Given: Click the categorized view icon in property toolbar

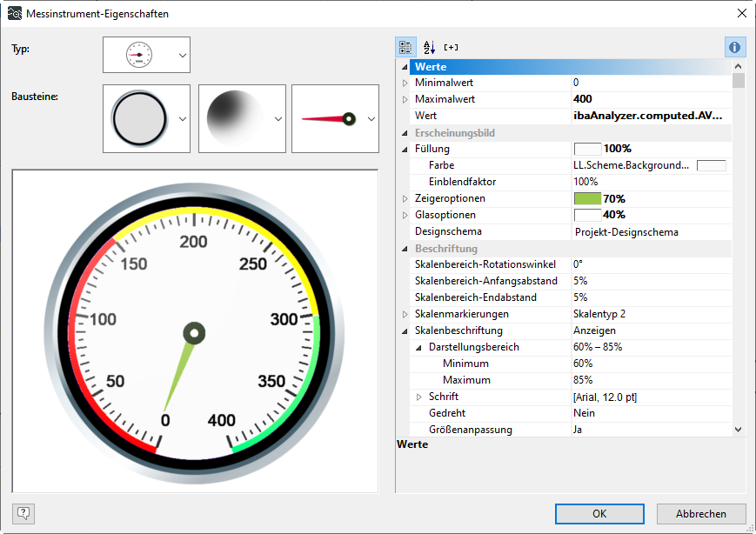Looking at the screenshot, I should (x=406, y=47).
